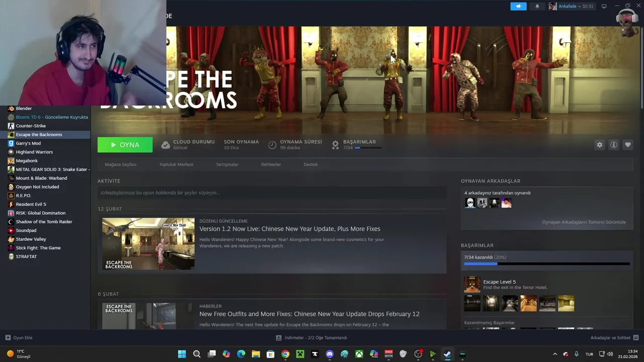
Task: Click the first friend avatar with white mask
Action: click(x=470, y=203)
